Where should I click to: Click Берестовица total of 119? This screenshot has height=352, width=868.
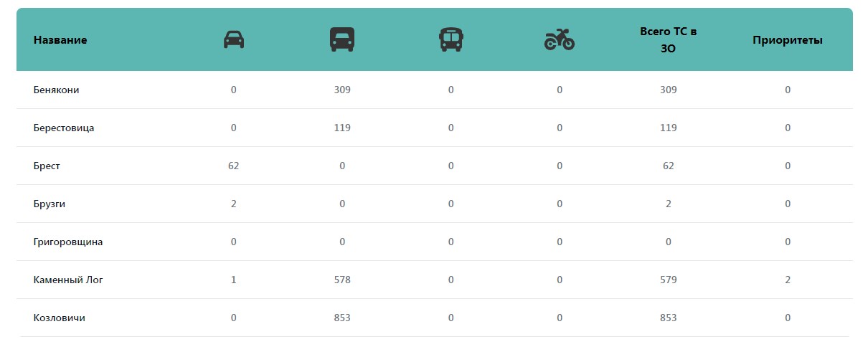coord(669,128)
